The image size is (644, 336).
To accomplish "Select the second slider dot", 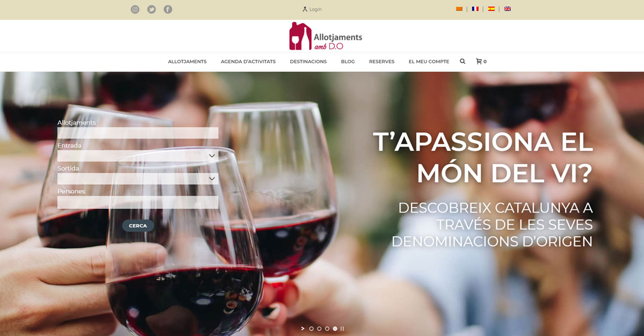I will (x=319, y=328).
